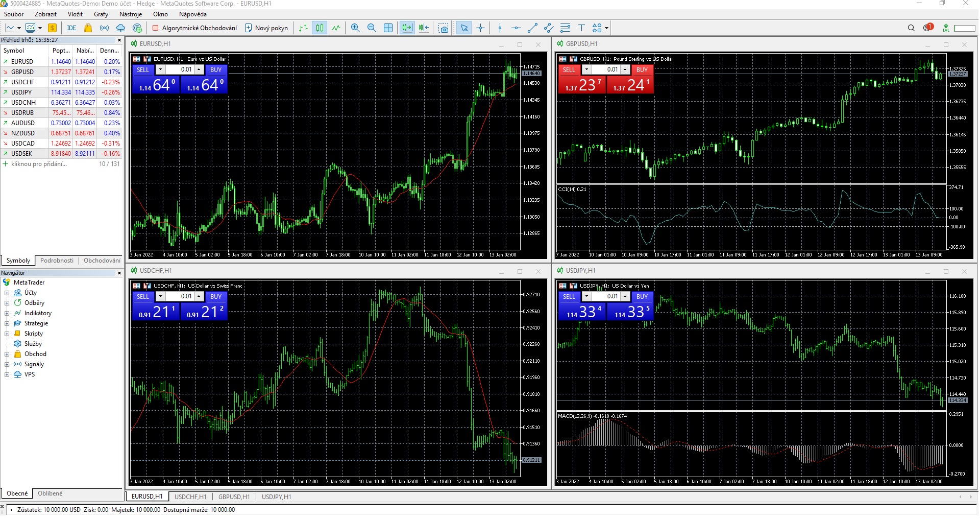Select the trendline drawing tool
980x519 pixels.
pyautogui.click(x=532, y=28)
